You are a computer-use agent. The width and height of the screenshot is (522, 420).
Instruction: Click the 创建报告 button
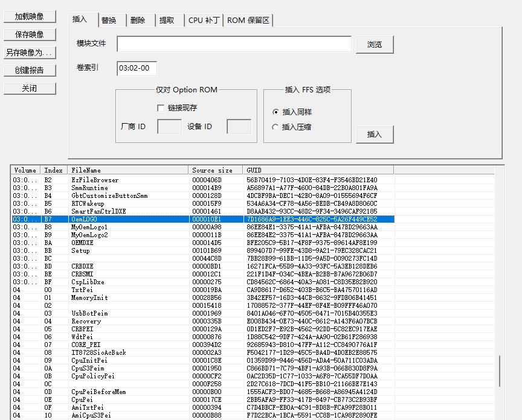30,70
